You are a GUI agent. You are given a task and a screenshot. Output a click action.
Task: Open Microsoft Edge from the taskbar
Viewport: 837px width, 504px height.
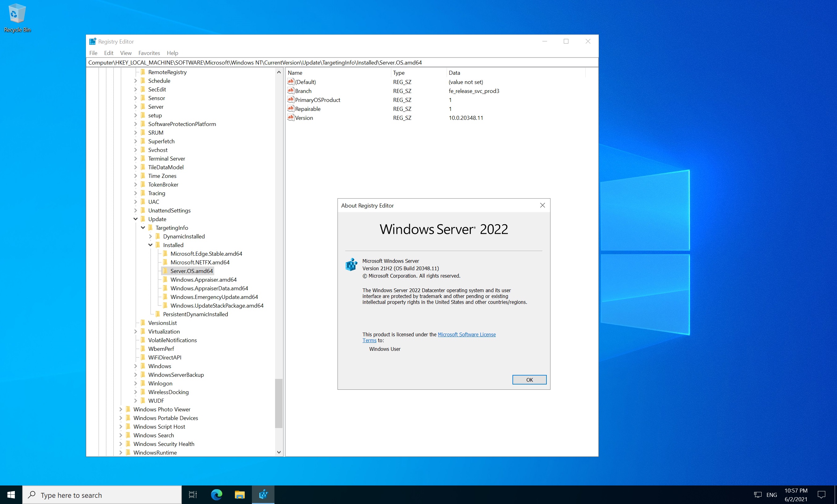point(216,495)
